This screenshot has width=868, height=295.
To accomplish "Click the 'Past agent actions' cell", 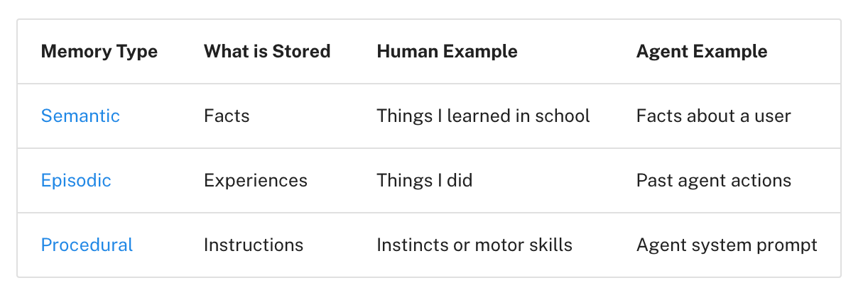I will 714,180.
